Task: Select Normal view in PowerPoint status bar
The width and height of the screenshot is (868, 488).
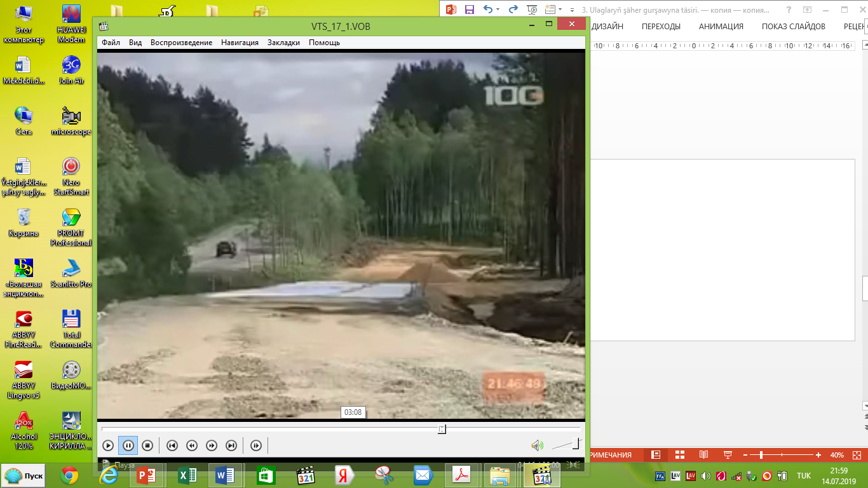Action: 656,455
